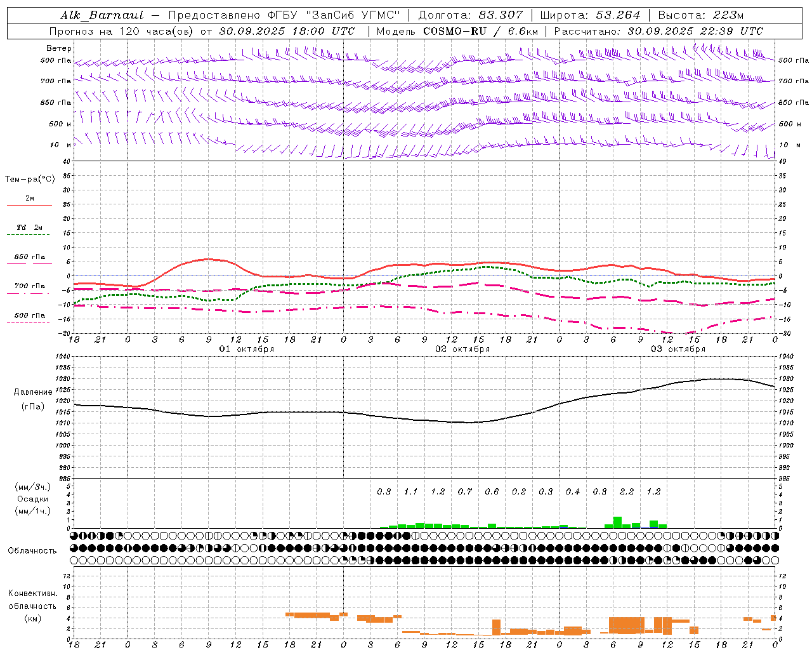
Task: Click the precipitation total "0.4"
Action: (573, 491)
